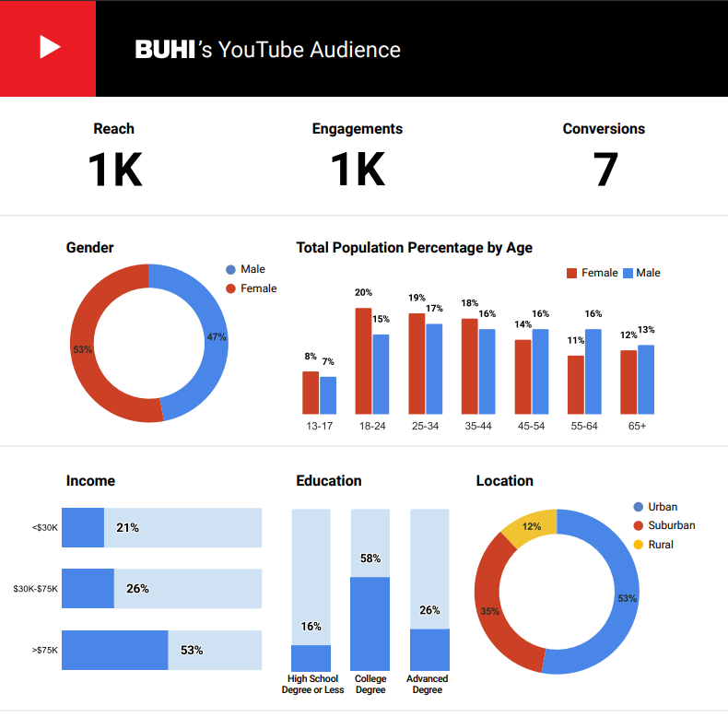728x717 pixels.
Task: Click the Male legend dot in Gender chart
Action: tap(230, 270)
